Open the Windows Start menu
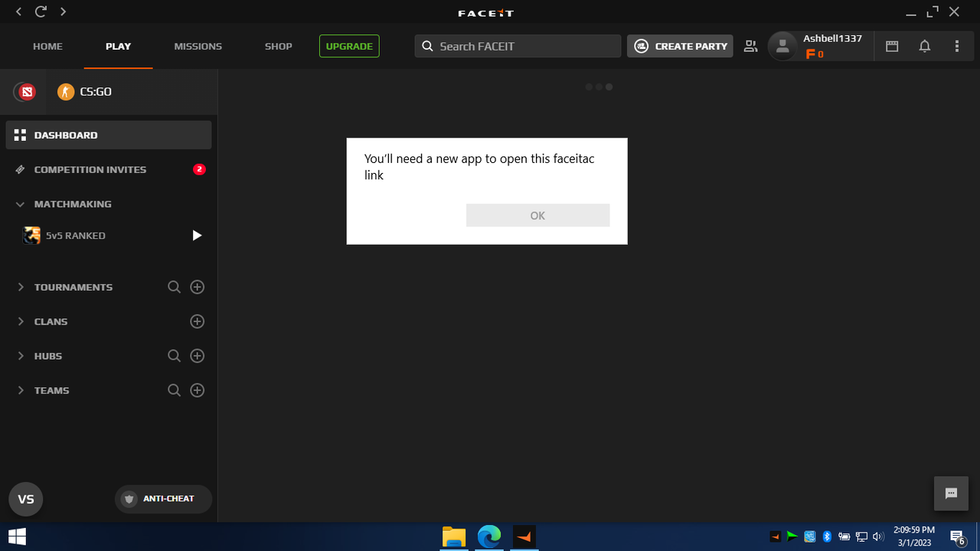Screen dimensions: 980x551 tap(17, 536)
